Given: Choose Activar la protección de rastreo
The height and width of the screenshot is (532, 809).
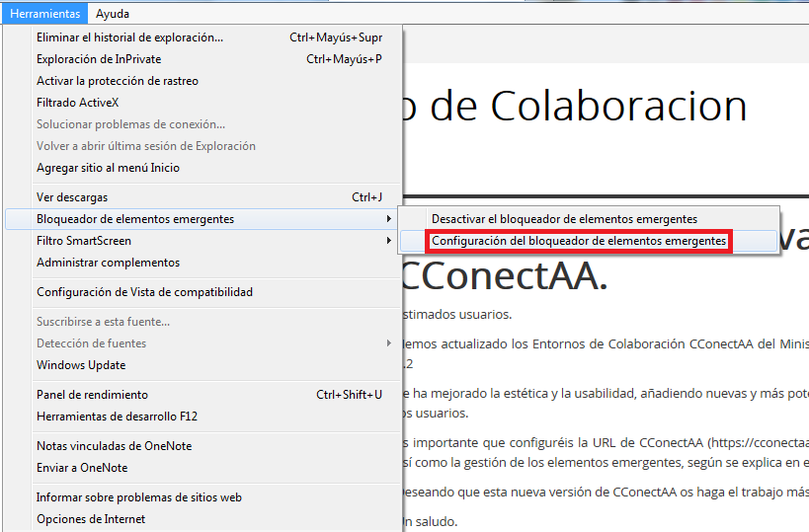Looking at the screenshot, I should click(117, 81).
